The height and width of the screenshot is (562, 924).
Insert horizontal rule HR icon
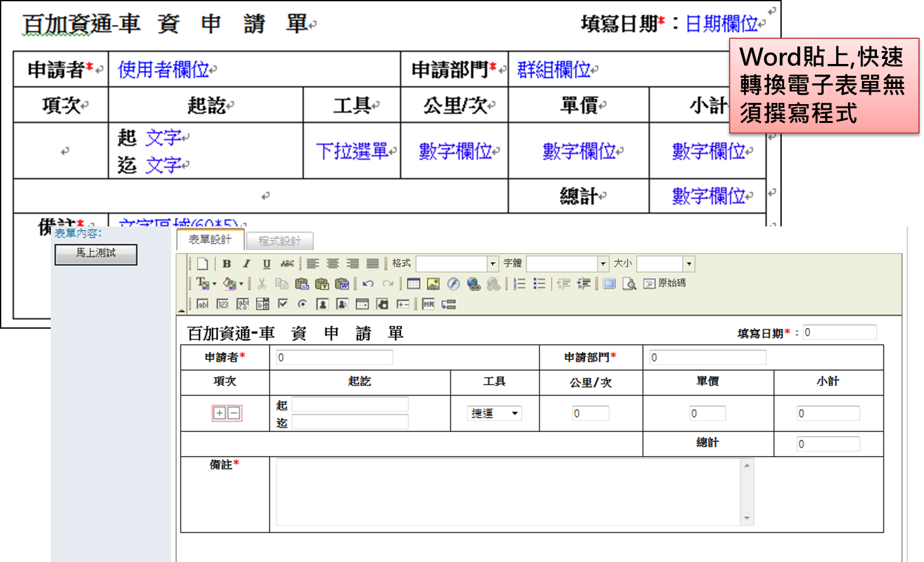tap(429, 304)
